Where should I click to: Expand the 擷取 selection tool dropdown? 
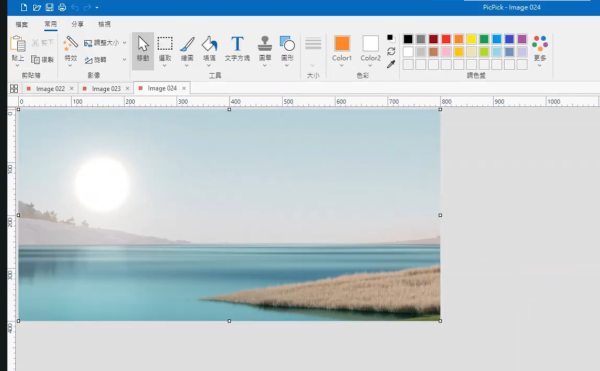coord(165,66)
